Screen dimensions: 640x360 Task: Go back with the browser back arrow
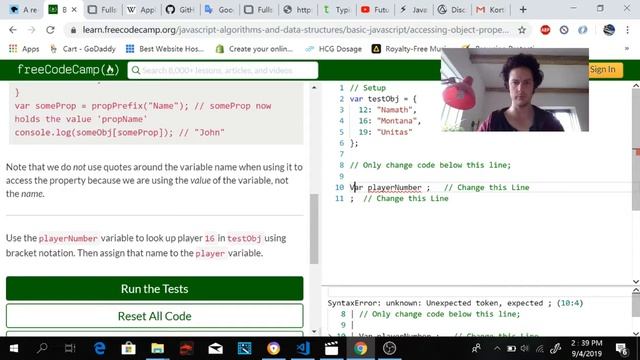[13, 30]
